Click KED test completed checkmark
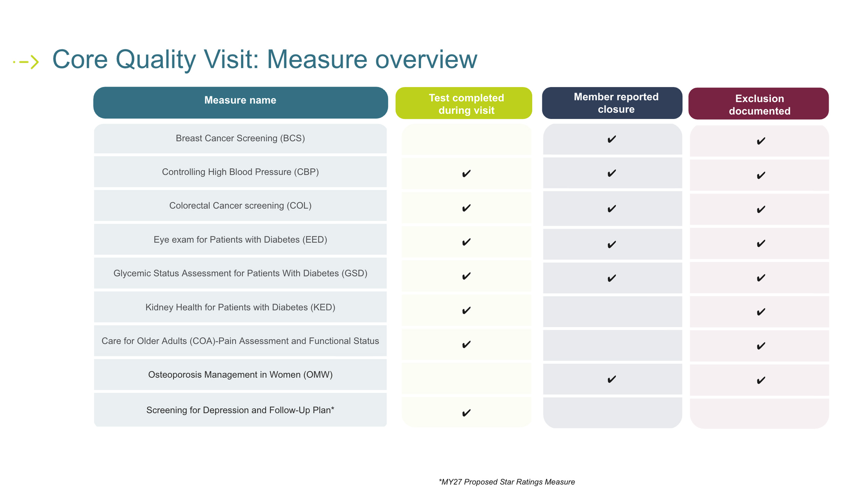This screenshot has height=489, width=868. (466, 310)
